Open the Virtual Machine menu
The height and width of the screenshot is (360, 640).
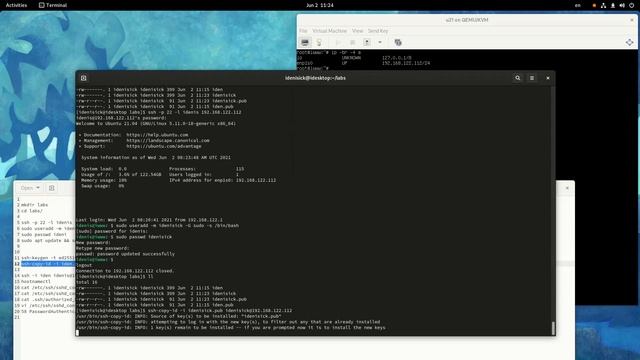tap(329, 31)
